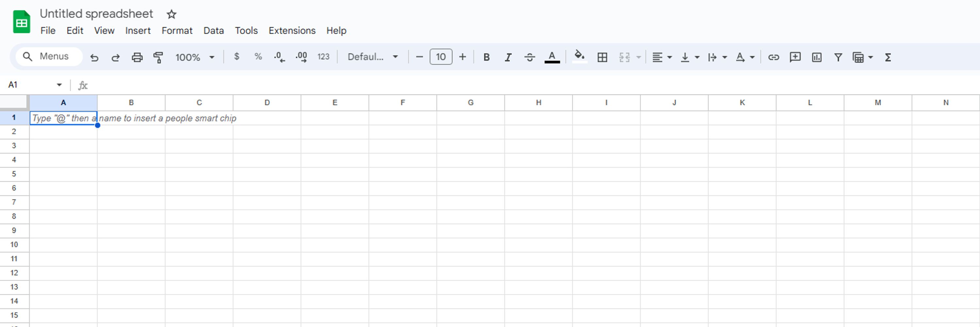Viewport: 980px width, 327px height.
Task: Open filter views dropdown
Action: 862,57
